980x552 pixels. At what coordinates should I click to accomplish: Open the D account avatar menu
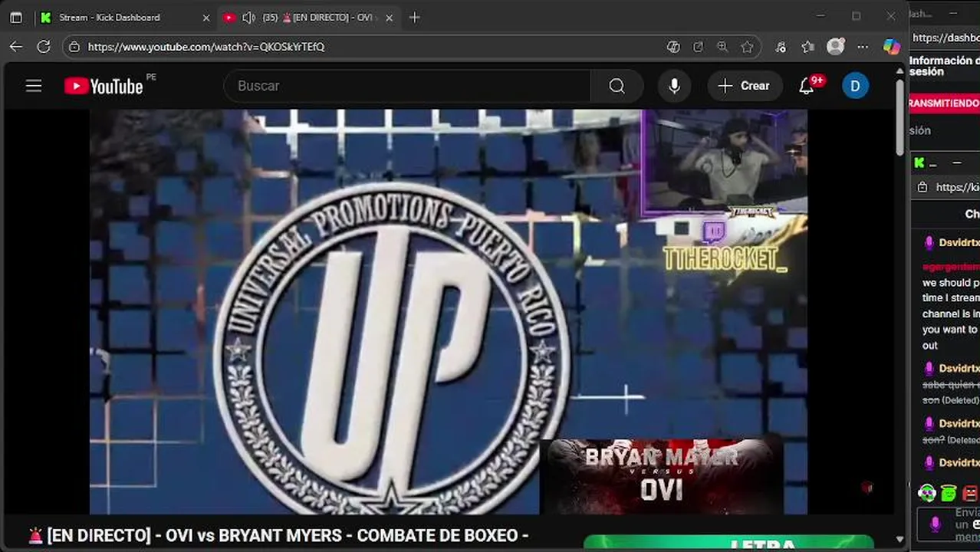[856, 86]
